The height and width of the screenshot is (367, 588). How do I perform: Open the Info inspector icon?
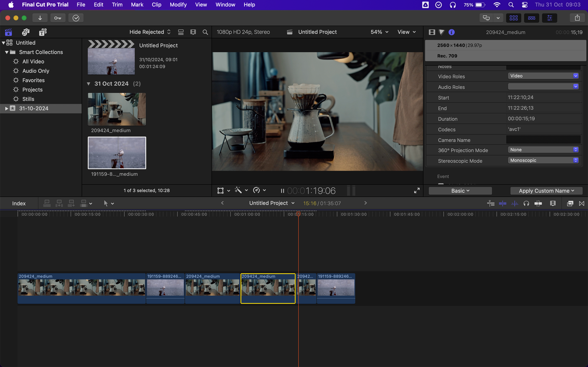pyautogui.click(x=452, y=32)
